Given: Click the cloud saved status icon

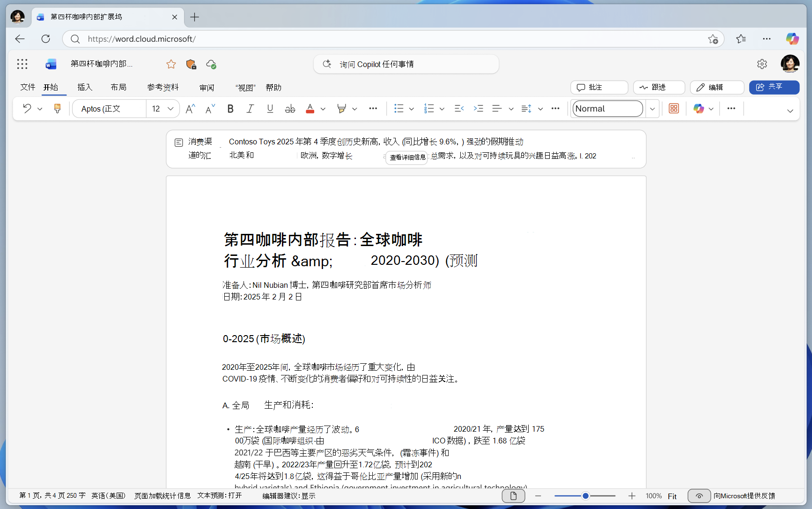Looking at the screenshot, I should 211,64.
